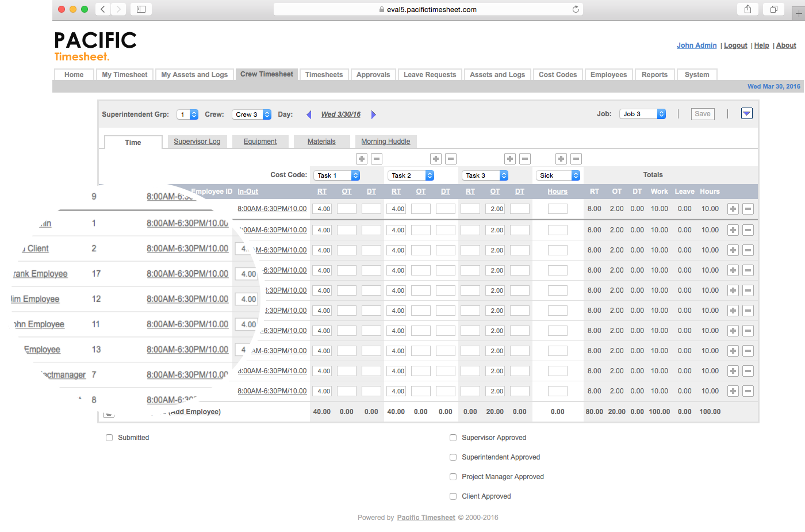
Task: Switch to the Supervisor Log tab
Action: point(197,141)
